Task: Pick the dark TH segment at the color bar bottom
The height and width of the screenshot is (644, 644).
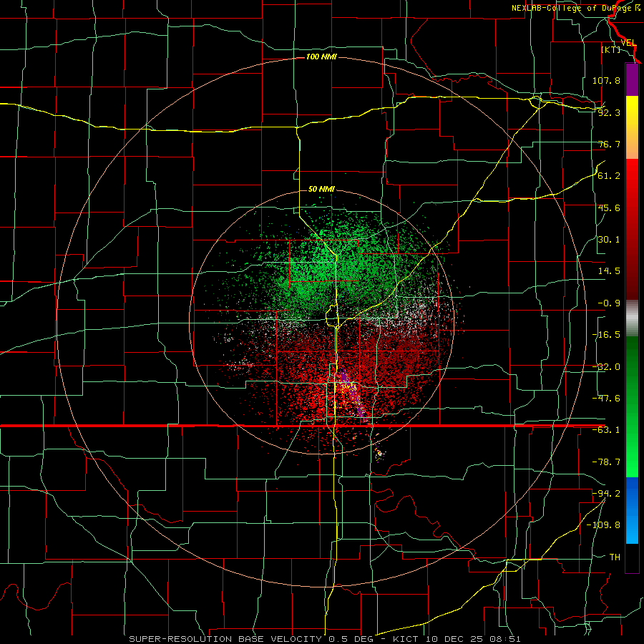Action: 632,557
